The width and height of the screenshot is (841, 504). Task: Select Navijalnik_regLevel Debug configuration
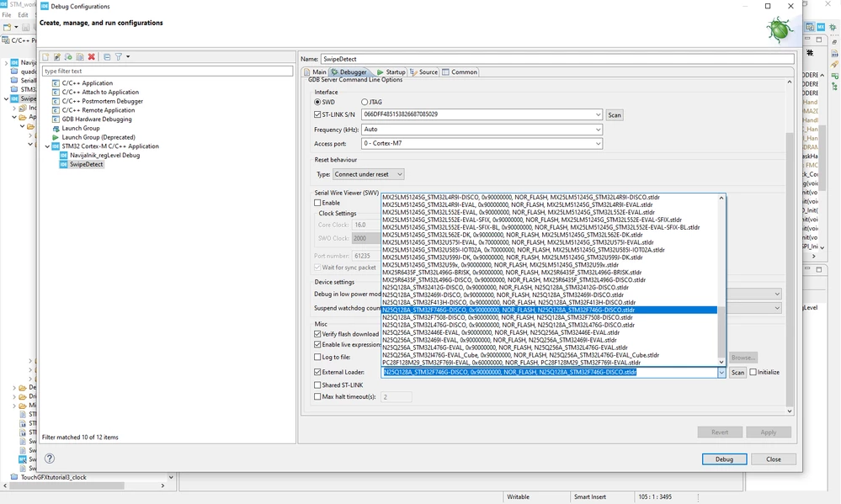coord(104,156)
